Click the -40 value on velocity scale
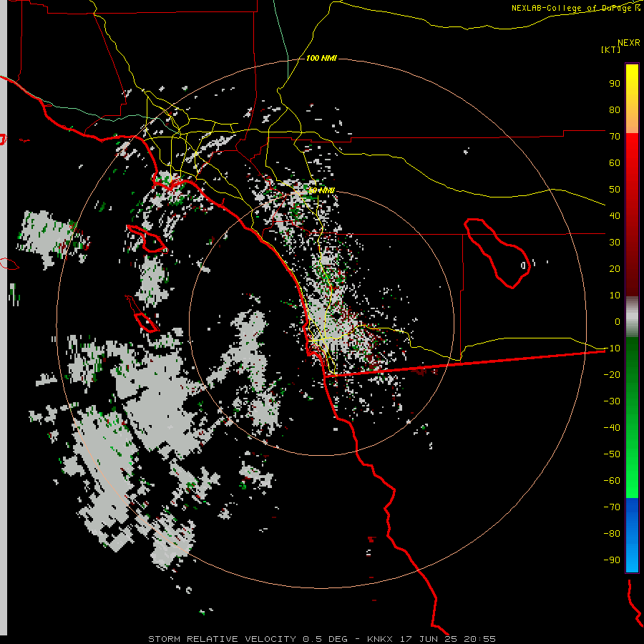The height and width of the screenshot is (644, 644). [x=612, y=428]
